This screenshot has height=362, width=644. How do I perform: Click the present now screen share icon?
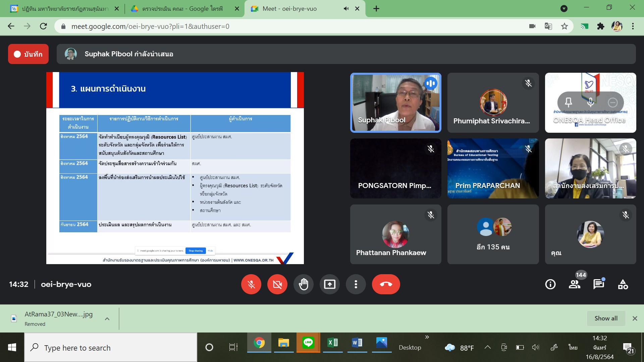(x=329, y=284)
